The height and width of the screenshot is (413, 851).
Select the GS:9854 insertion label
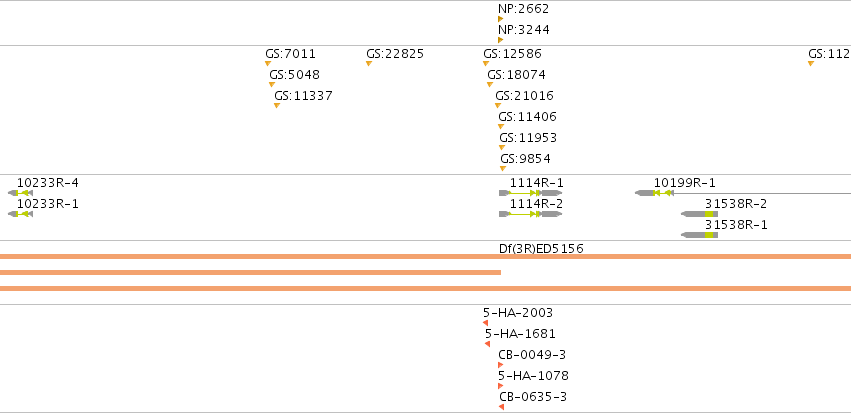(525, 159)
